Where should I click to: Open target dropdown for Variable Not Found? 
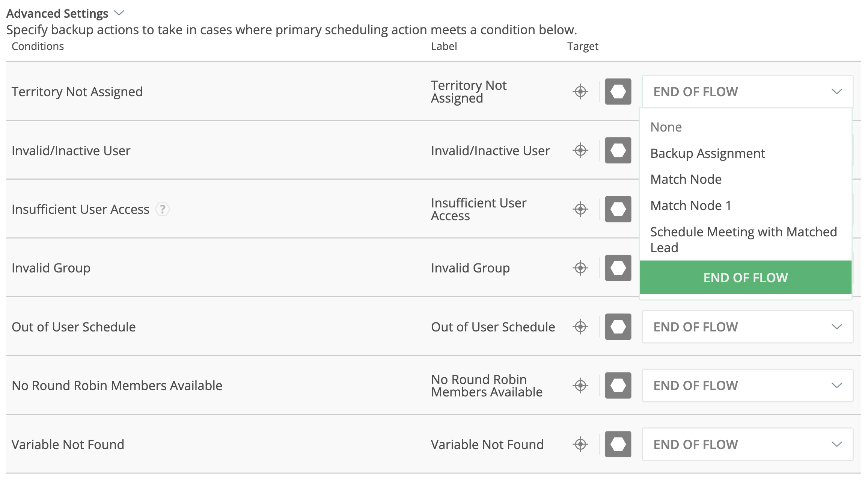coord(747,445)
